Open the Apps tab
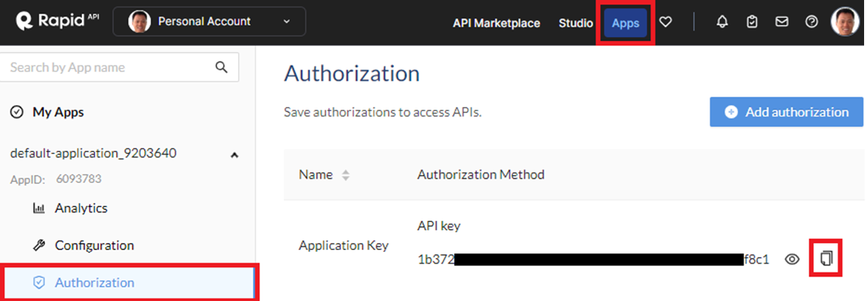The height and width of the screenshot is (301, 868). point(625,23)
